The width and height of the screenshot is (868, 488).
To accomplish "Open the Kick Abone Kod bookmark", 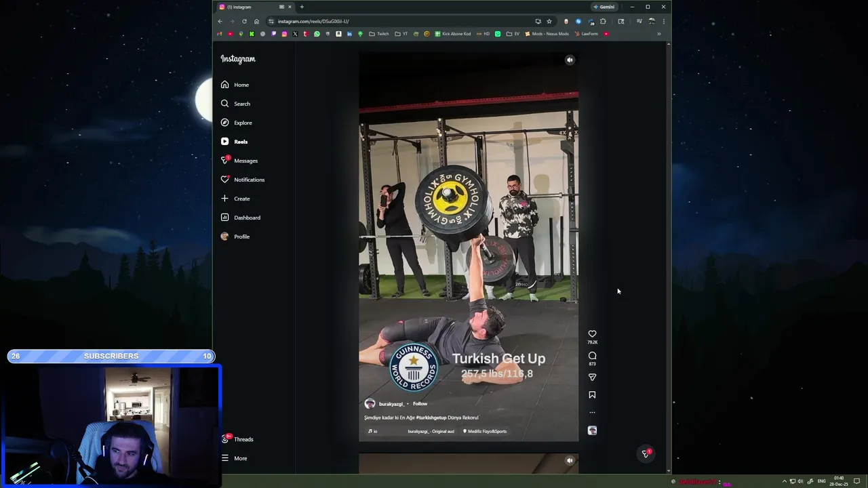I will [452, 34].
